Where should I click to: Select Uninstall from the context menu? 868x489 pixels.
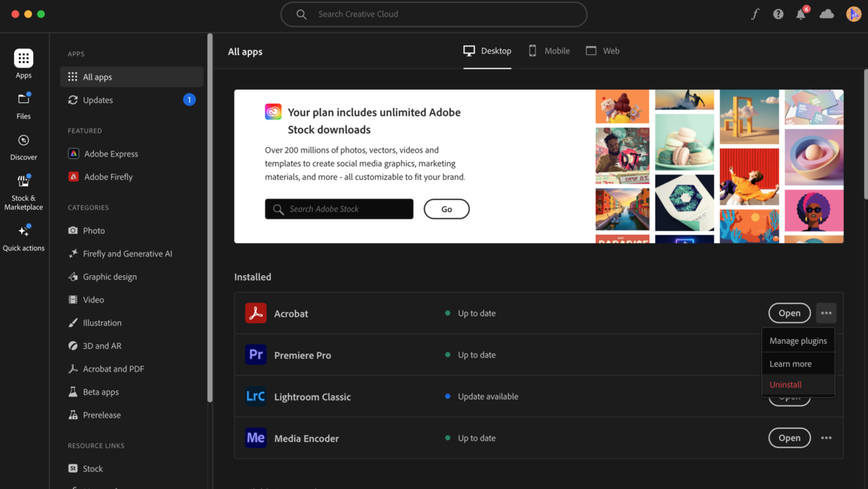[785, 384]
